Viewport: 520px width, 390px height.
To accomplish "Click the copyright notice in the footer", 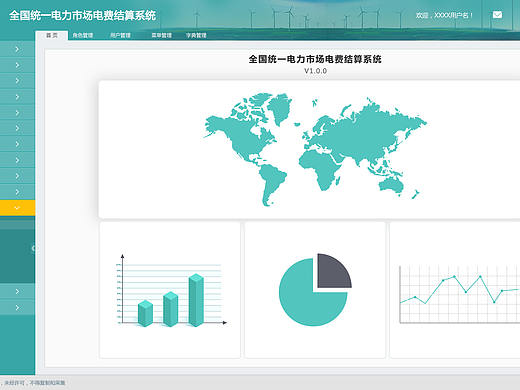I will point(33,383).
